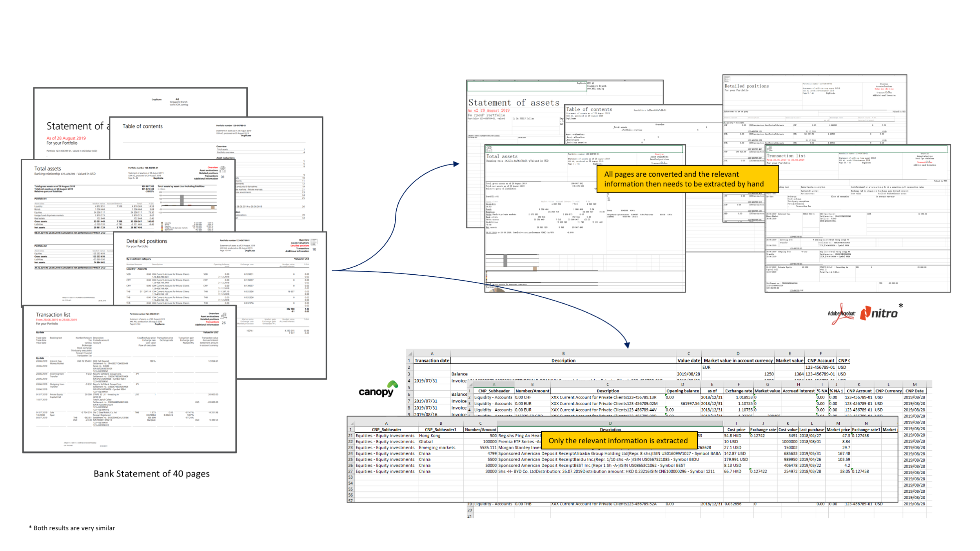This screenshot has height=551, width=980.
Task: Click the 'Table of contents' page heading
Action: [142, 126]
